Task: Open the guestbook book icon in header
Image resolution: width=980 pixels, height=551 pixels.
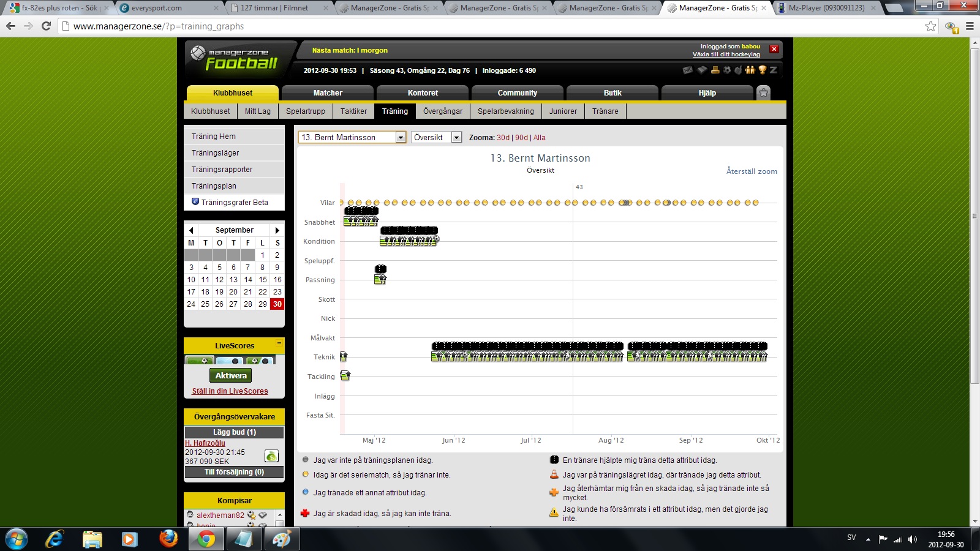Action: 702,70
